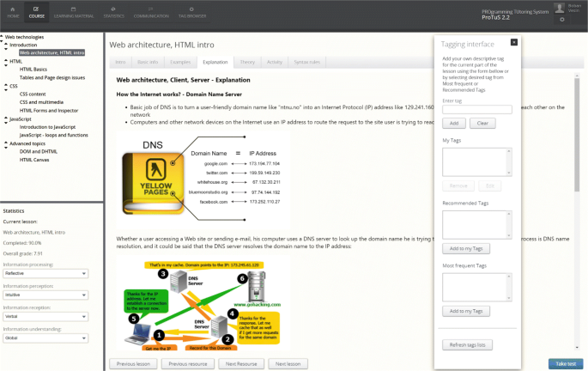Open the Communication icon in top bar
The width and height of the screenshot is (588, 371).
click(151, 11)
